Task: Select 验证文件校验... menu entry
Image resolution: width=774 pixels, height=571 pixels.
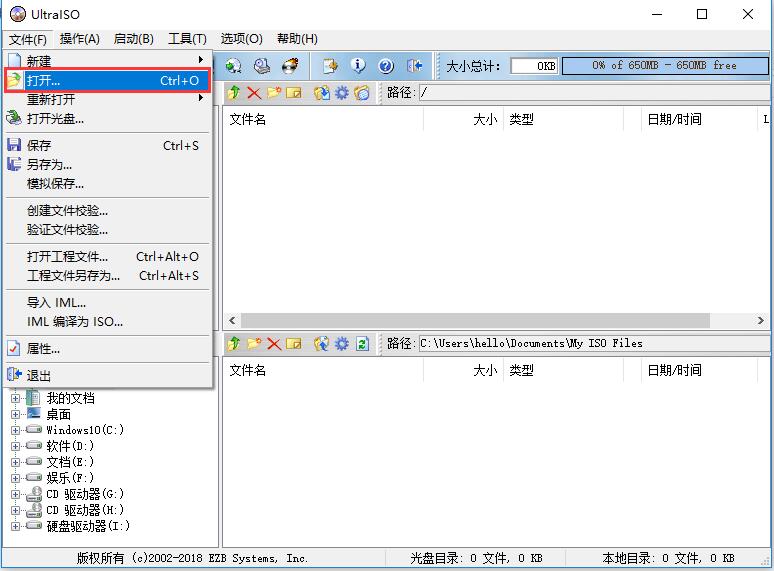Action: tap(108, 229)
